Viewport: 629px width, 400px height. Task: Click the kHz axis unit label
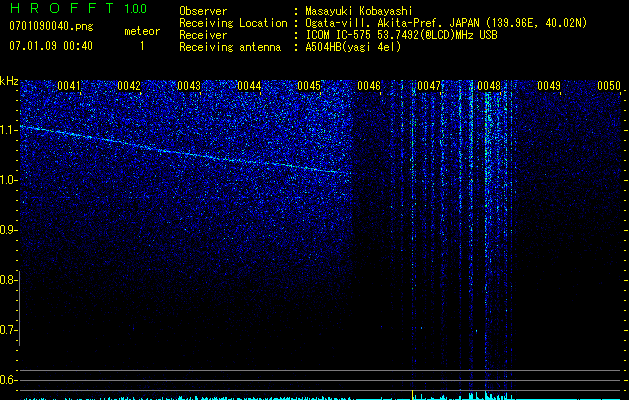coord(9,81)
